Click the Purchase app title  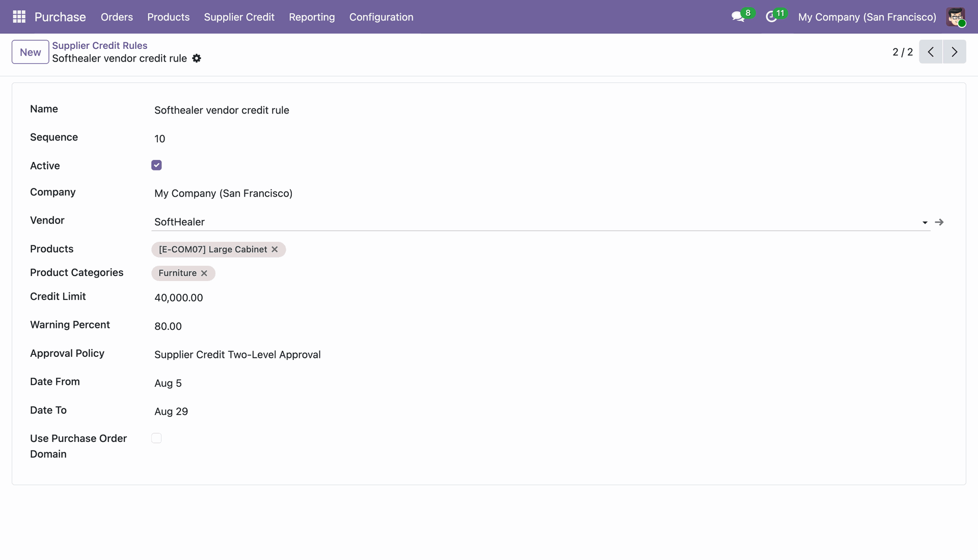tap(60, 17)
